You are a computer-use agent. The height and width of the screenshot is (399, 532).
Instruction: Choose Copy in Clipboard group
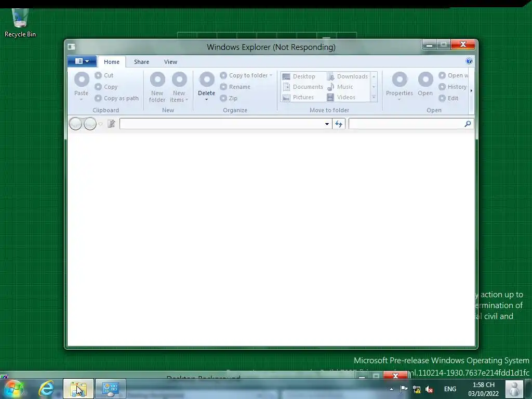[x=106, y=87]
